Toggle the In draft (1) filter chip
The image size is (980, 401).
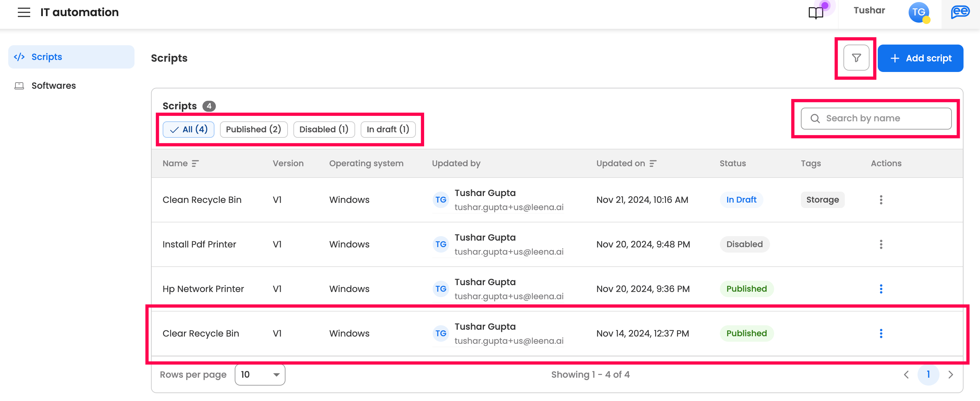388,130
